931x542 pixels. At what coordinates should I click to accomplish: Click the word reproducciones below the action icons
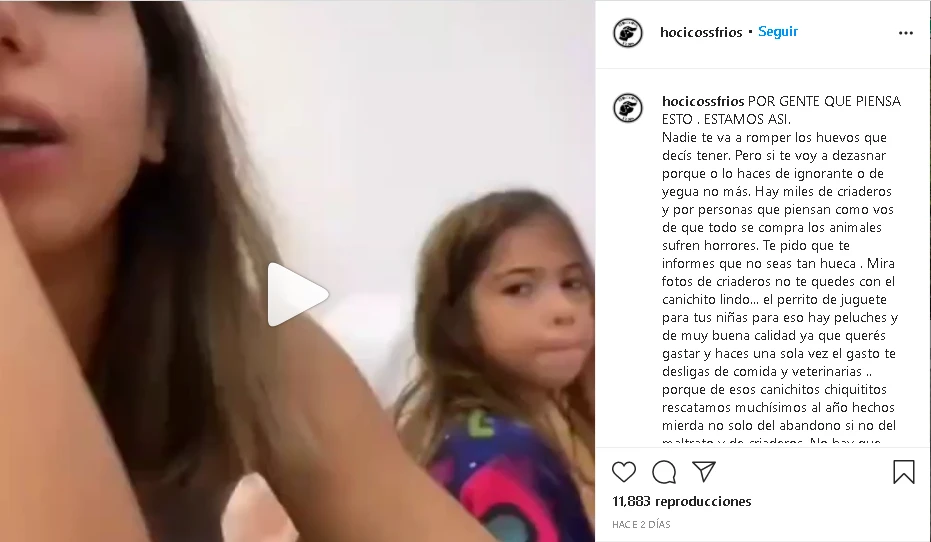click(x=703, y=502)
